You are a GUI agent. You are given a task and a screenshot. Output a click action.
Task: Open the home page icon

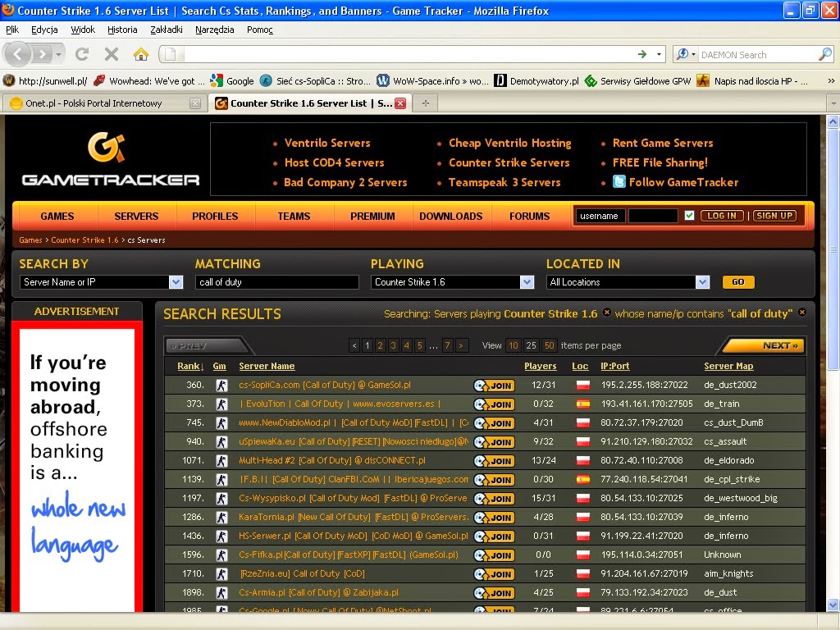coord(141,54)
